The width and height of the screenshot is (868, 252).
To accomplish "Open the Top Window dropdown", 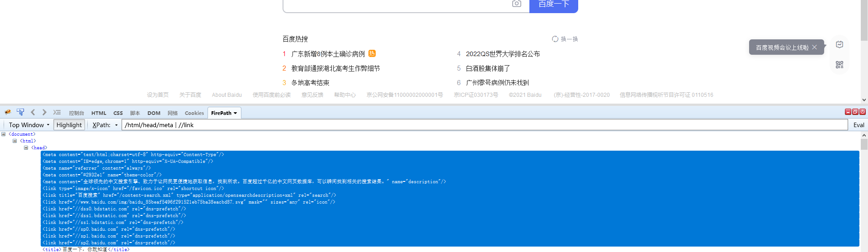I will point(29,125).
